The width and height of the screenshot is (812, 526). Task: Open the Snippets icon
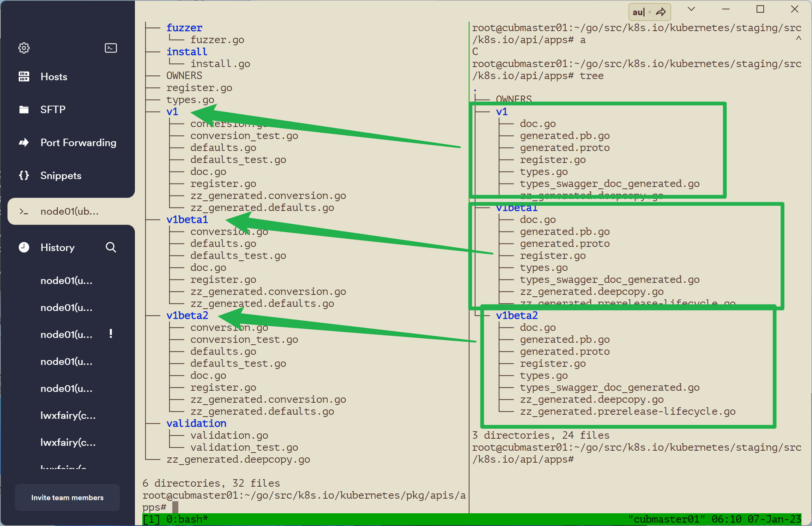click(24, 176)
